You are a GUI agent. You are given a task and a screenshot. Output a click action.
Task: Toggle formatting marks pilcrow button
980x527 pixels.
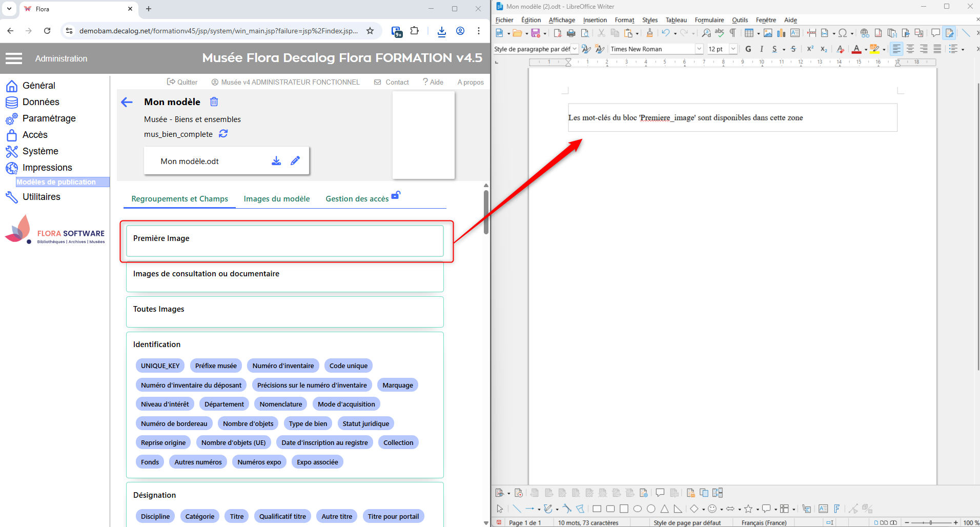coord(733,33)
